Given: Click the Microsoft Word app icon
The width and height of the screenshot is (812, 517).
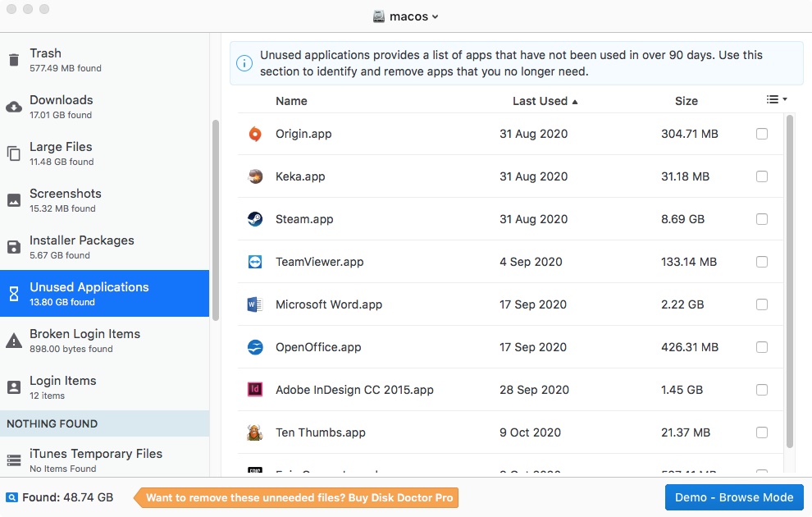Looking at the screenshot, I should tap(255, 304).
